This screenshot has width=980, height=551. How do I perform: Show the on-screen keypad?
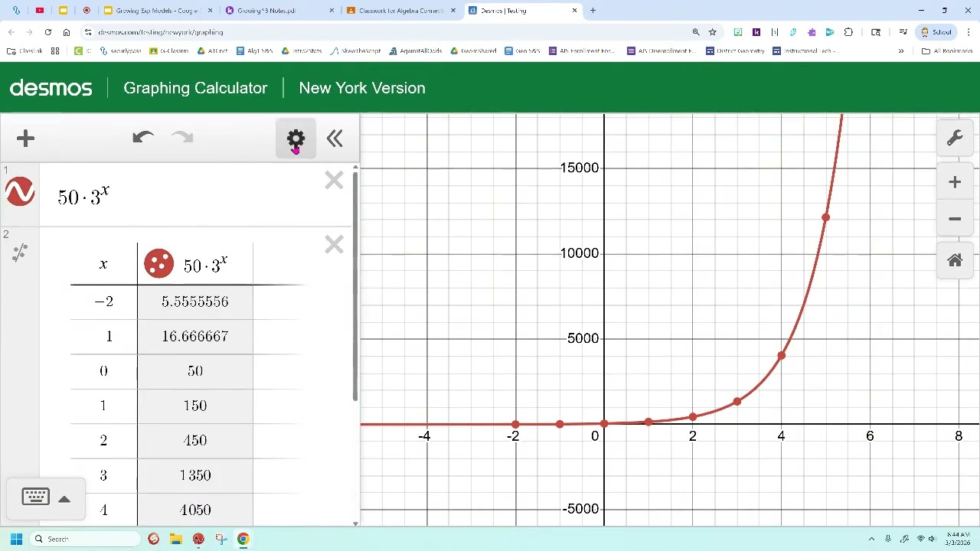35,497
